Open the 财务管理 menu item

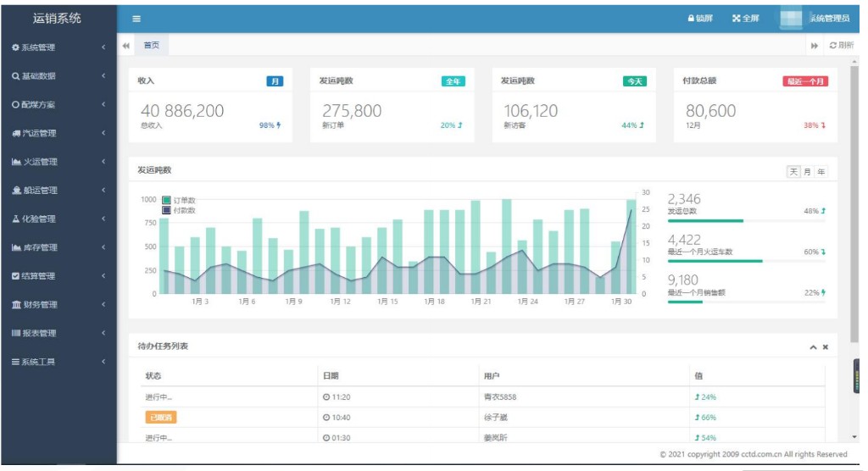pos(58,304)
